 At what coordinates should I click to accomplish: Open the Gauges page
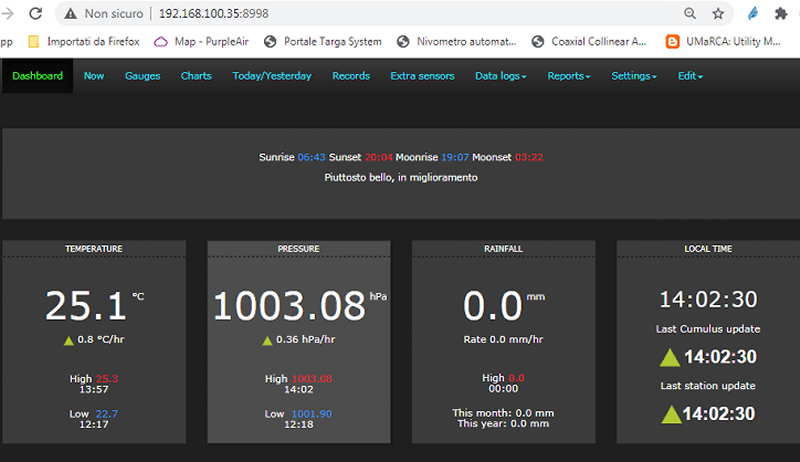click(142, 76)
